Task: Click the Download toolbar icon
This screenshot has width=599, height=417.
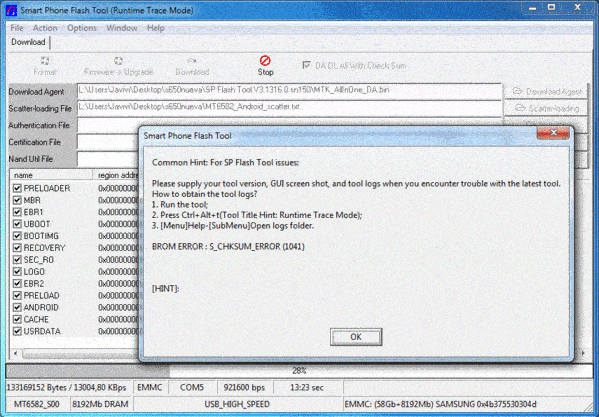Action: tap(192, 61)
